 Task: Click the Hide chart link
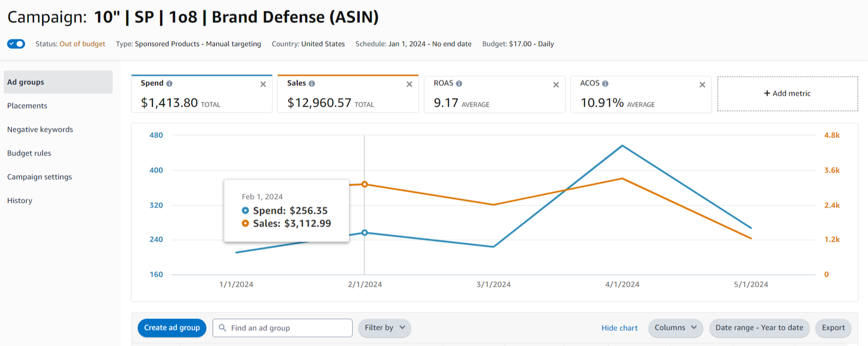point(620,328)
